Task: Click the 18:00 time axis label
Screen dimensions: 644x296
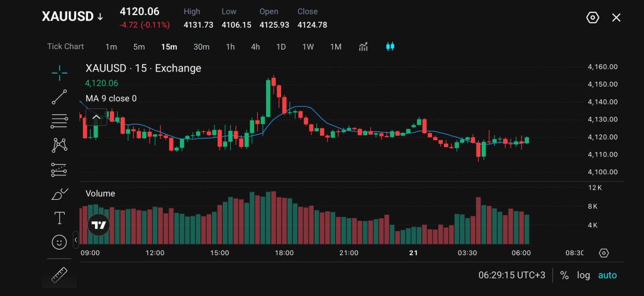Action: pyautogui.click(x=284, y=253)
